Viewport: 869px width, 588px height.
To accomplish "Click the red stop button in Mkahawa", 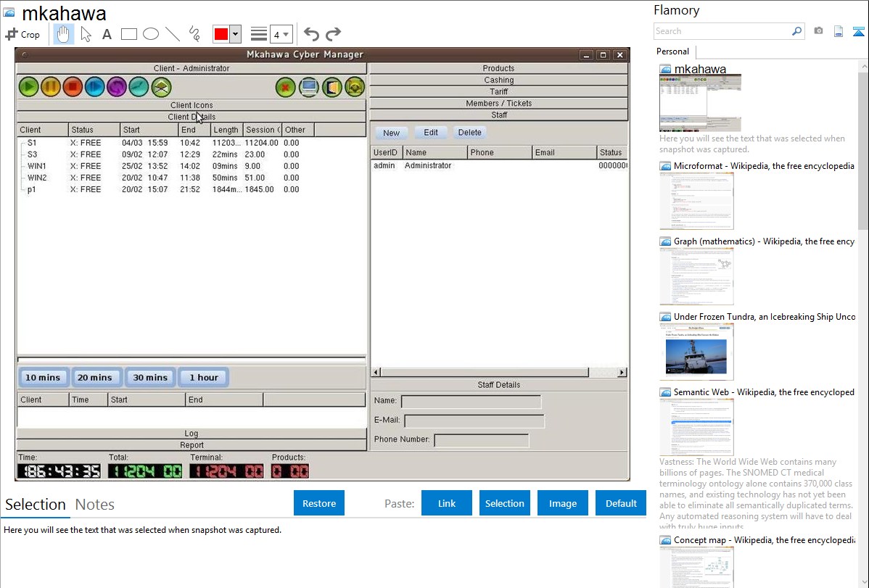I will click(x=73, y=87).
